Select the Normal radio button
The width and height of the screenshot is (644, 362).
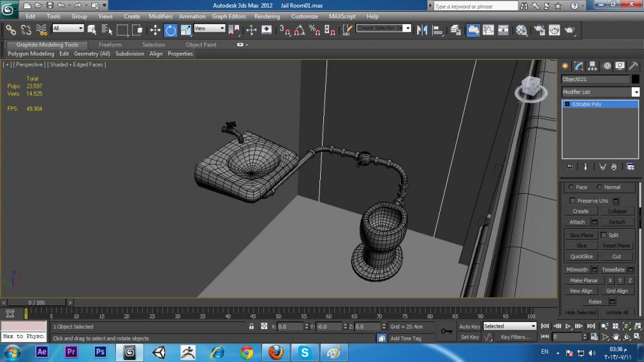point(600,187)
